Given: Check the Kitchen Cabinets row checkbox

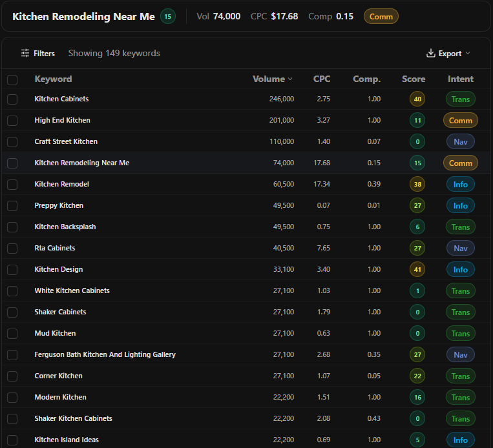Looking at the screenshot, I should click(x=12, y=99).
